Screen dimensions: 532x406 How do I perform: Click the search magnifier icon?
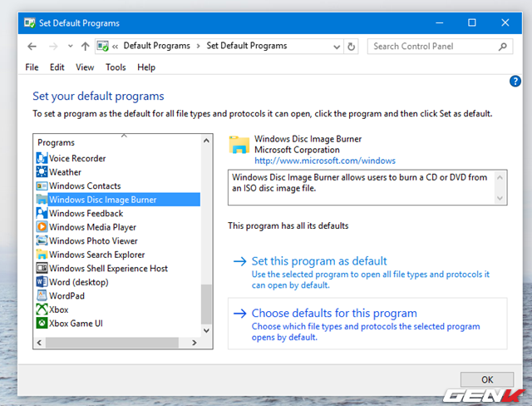tap(503, 46)
